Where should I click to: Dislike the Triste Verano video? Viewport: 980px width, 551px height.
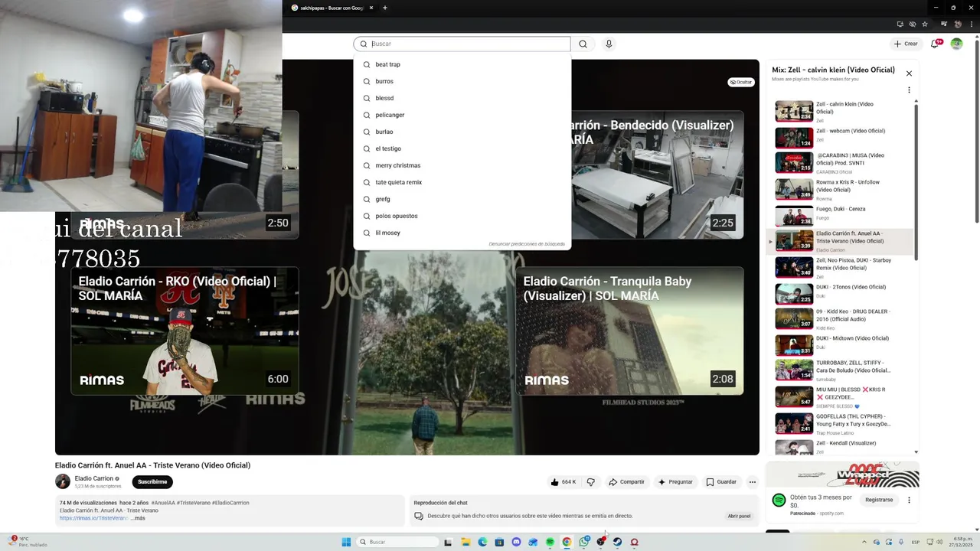coord(590,482)
